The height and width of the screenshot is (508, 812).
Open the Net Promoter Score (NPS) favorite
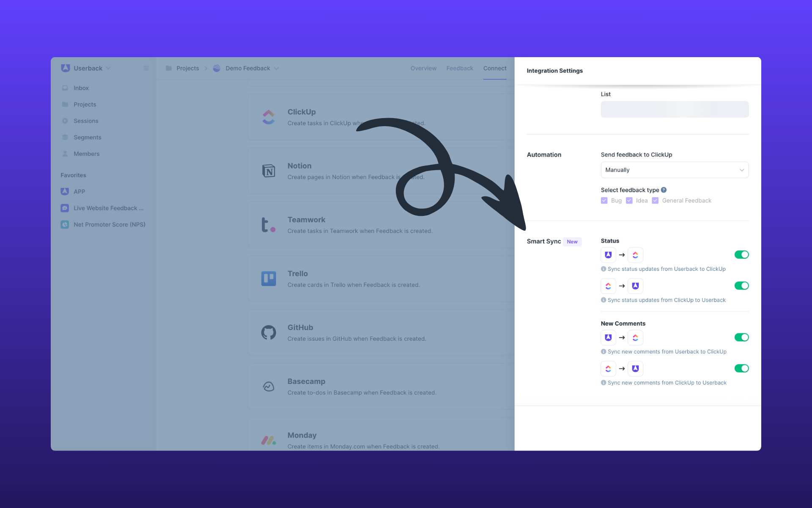tap(110, 224)
